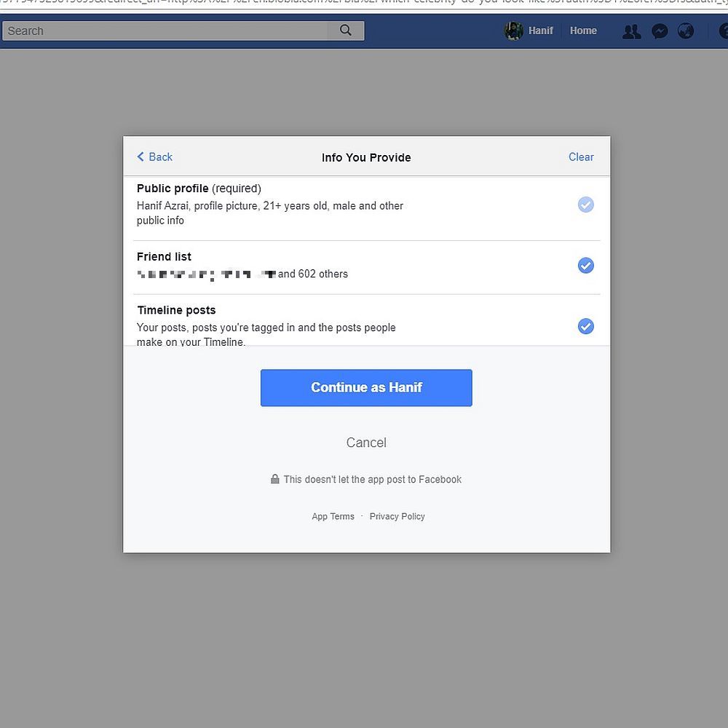Open the Notifications globe icon
This screenshot has width=728, height=728.
click(x=686, y=31)
